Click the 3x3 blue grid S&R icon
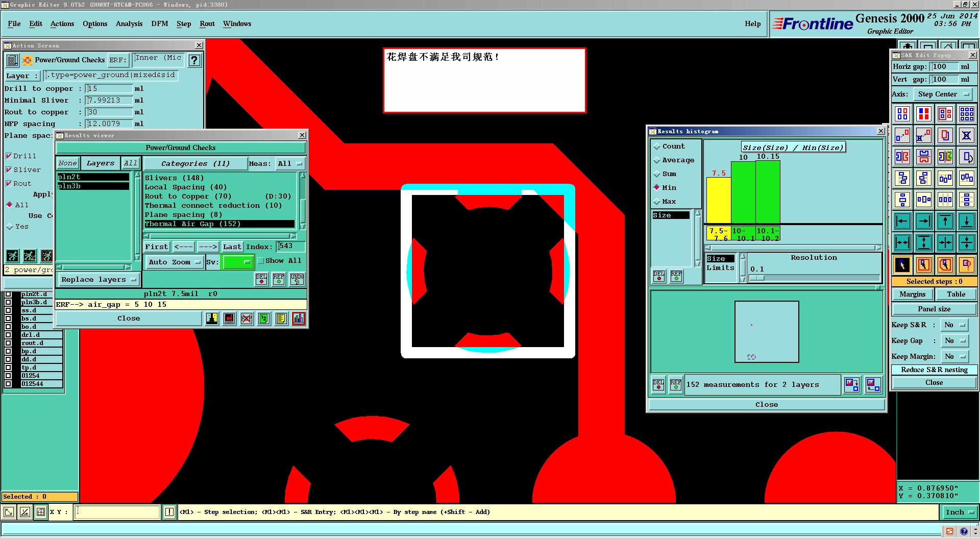The width and height of the screenshot is (980, 539). coord(966,113)
